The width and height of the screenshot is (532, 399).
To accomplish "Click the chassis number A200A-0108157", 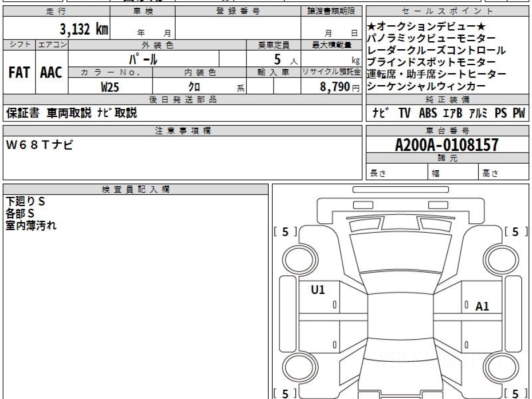I will 447,145.
